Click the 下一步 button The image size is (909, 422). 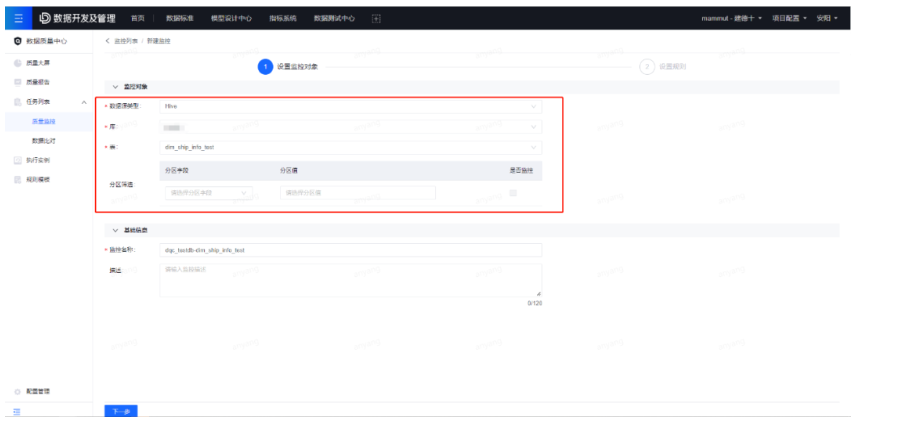[121, 412]
